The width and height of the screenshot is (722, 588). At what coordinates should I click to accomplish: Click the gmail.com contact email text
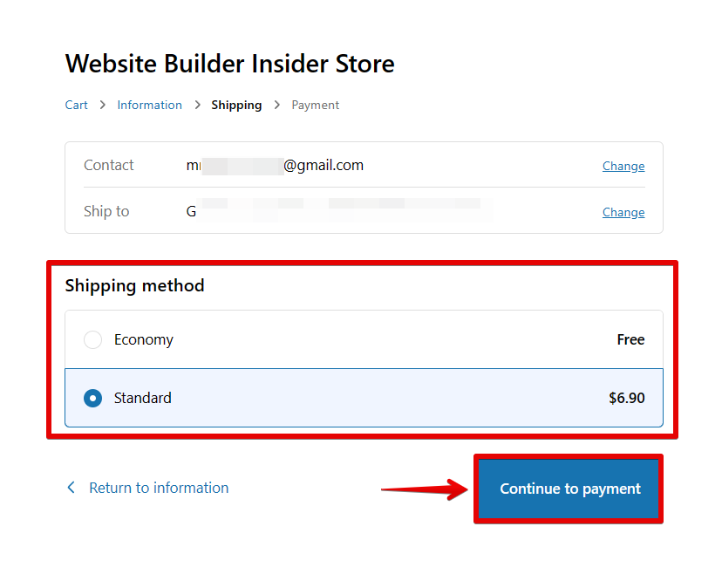coord(324,165)
